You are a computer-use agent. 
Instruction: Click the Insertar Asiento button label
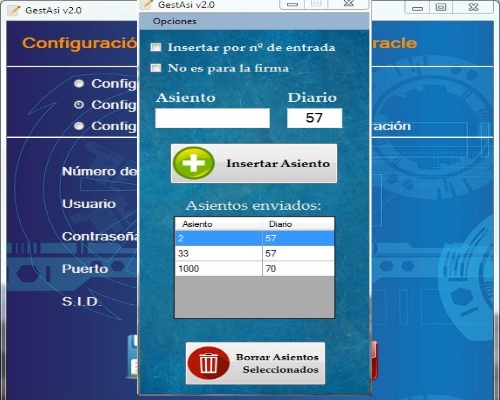pos(278,163)
